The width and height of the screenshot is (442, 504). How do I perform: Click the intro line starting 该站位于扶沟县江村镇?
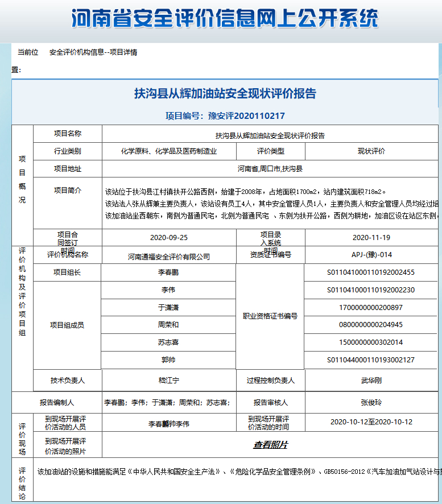245,192
